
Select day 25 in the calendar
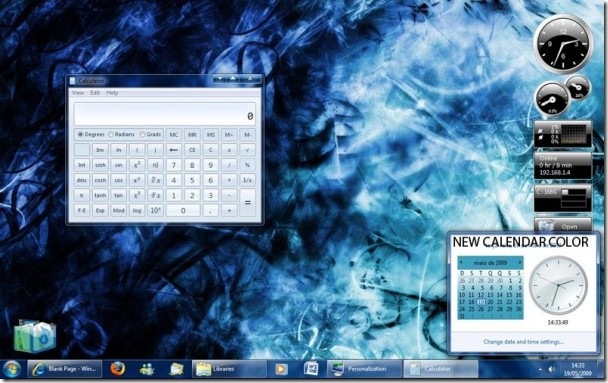coord(472,309)
